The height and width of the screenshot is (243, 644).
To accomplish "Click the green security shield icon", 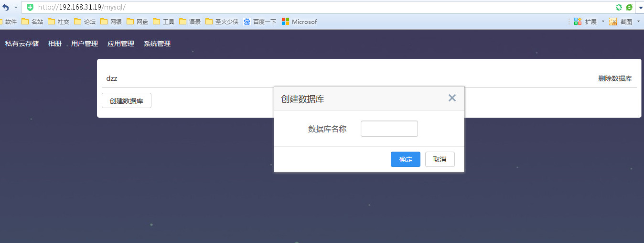I will click(30, 7).
